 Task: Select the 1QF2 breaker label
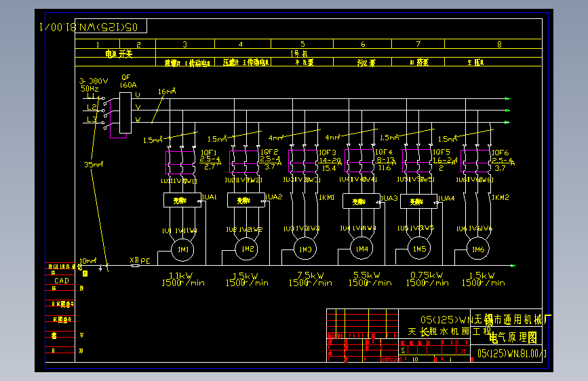coord(269,152)
